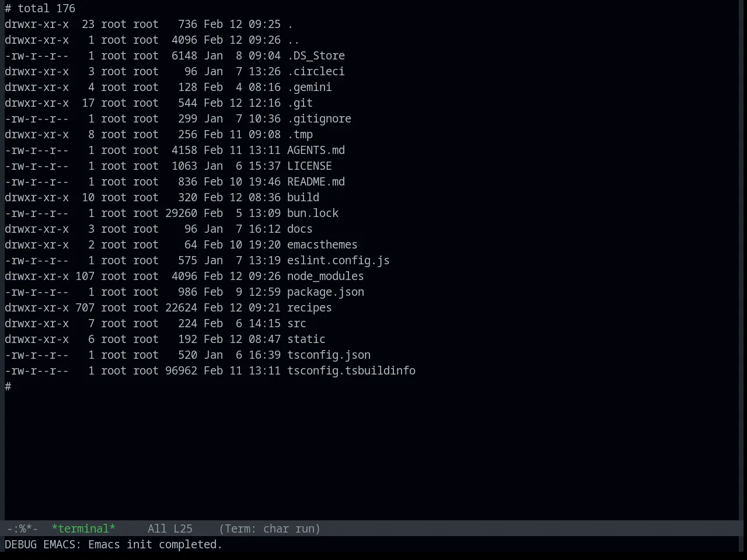Image resolution: width=747 pixels, height=560 pixels.
Task: Select the package.json file name
Action: coord(326,292)
